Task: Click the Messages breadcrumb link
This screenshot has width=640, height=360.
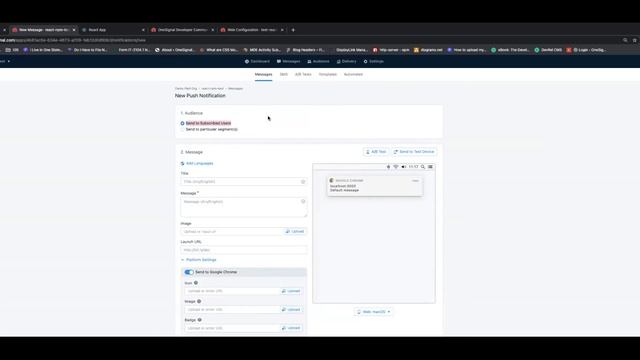Action: tap(236, 89)
